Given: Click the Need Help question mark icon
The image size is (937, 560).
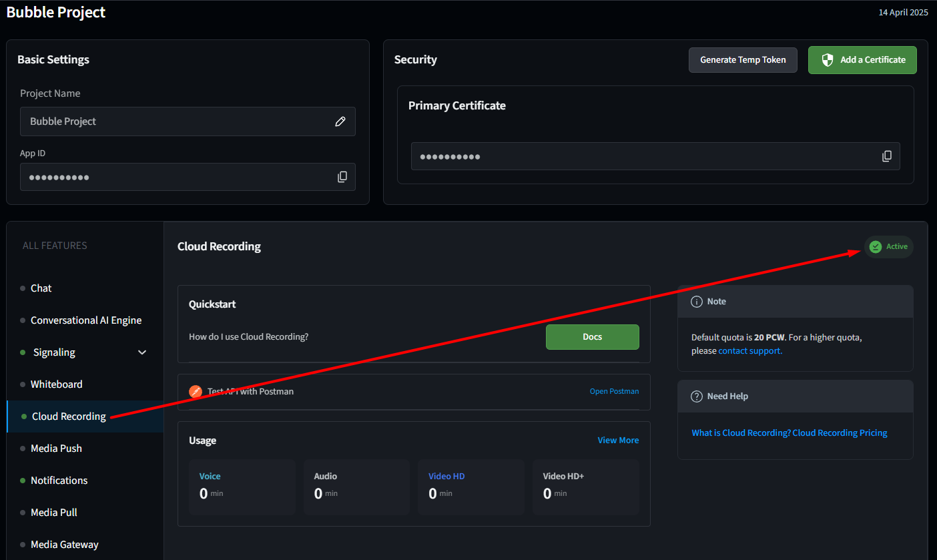Looking at the screenshot, I should coord(697,396).
